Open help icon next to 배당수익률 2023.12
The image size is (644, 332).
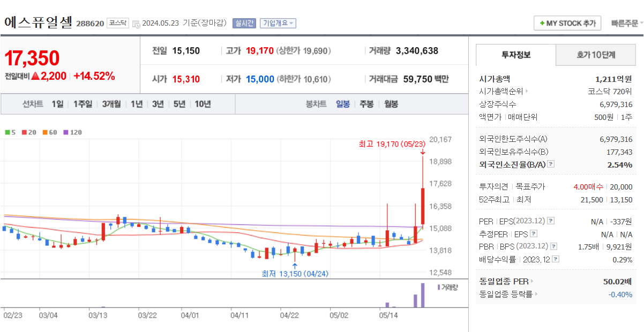(x=556, y=259)
